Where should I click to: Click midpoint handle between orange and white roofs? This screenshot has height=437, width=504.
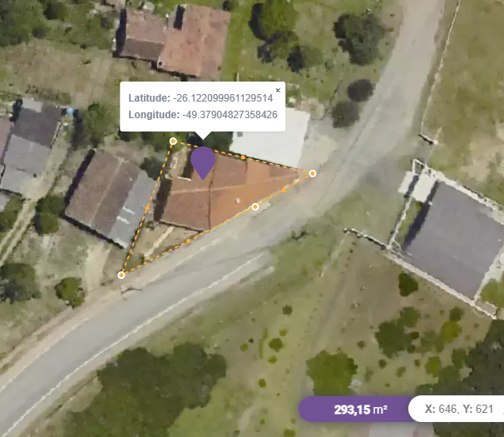tap(243, 157)
